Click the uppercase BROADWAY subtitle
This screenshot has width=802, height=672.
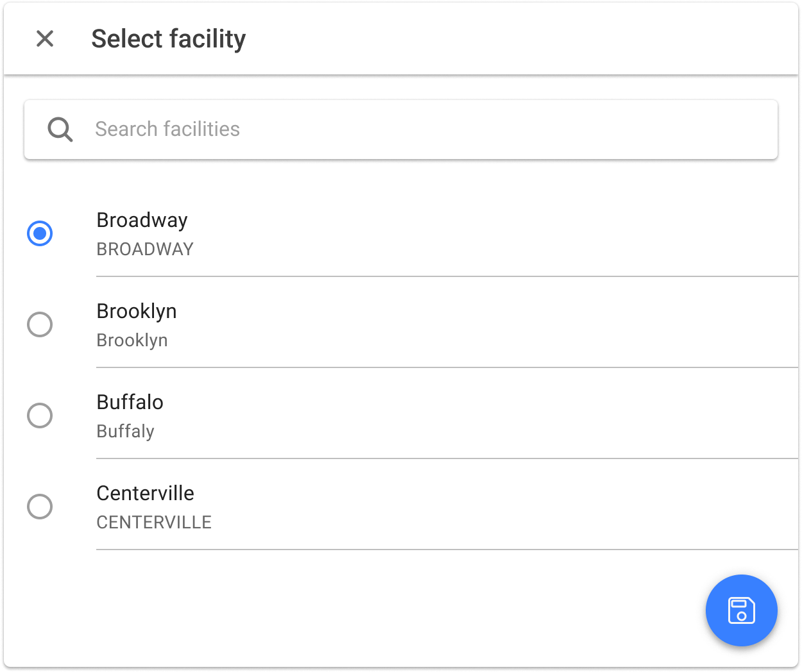click(x=145, y=249)
